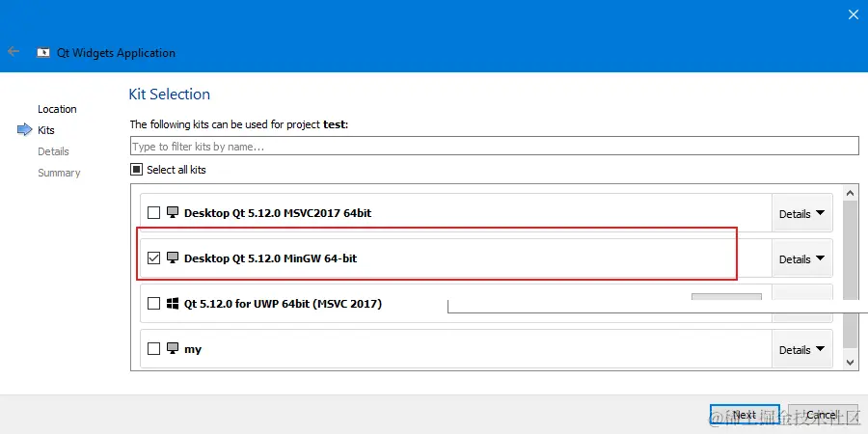Screen dimensions: 868x434
Task: Cancel the project wizard
Action: pyautogui.click(x=823, y=415)
